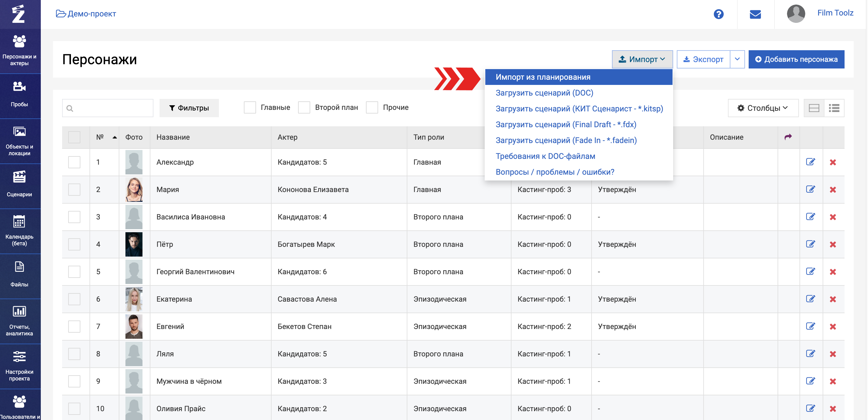Enable the Главные checkbox filter
868x420 pixels.
click(250, 107)
